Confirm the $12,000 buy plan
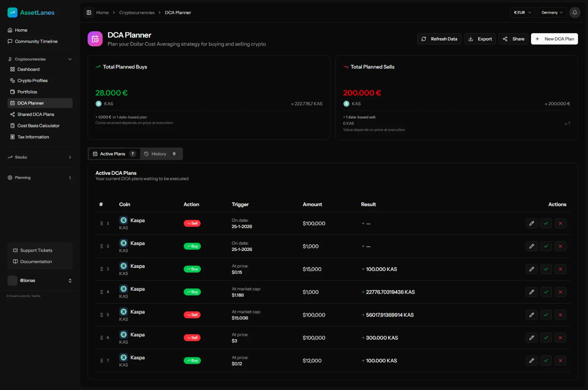Screen dimensions: 588x390 tap(546, 361)
